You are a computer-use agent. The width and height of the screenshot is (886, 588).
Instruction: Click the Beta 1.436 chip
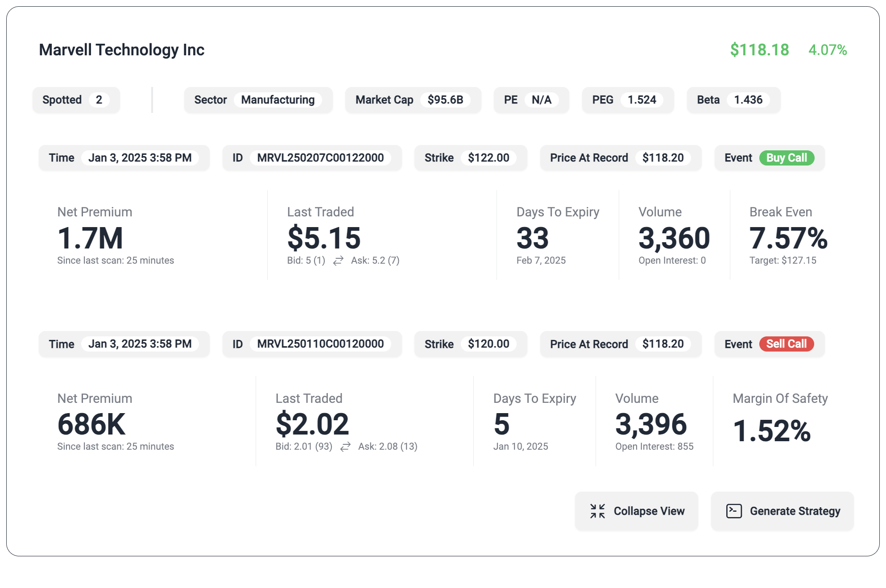tap(733, 100)
